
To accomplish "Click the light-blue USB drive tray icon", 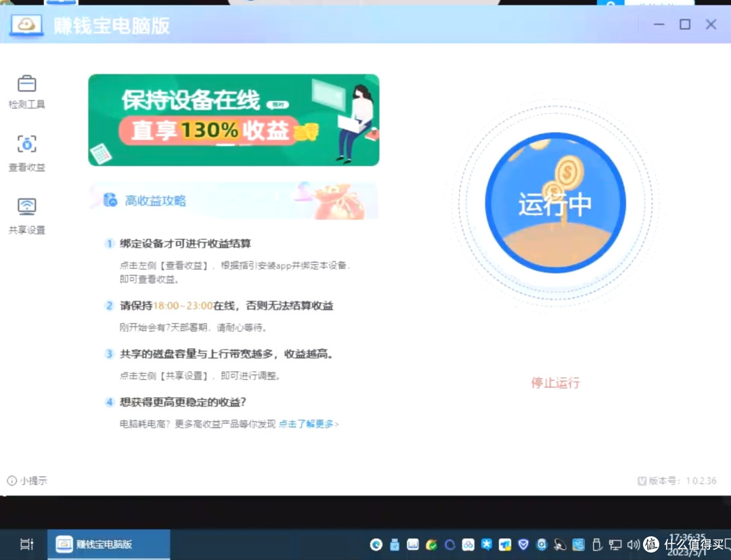I will (395, 544).
